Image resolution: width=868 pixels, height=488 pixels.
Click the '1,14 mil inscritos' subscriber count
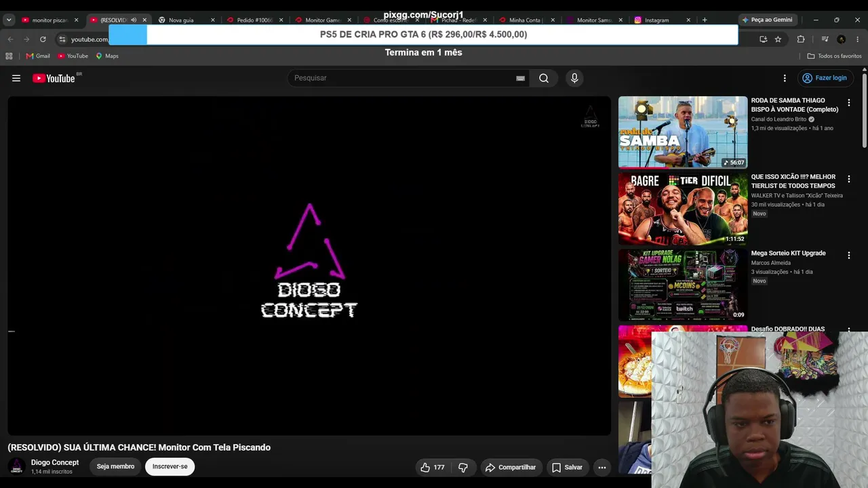click(52, 472)
